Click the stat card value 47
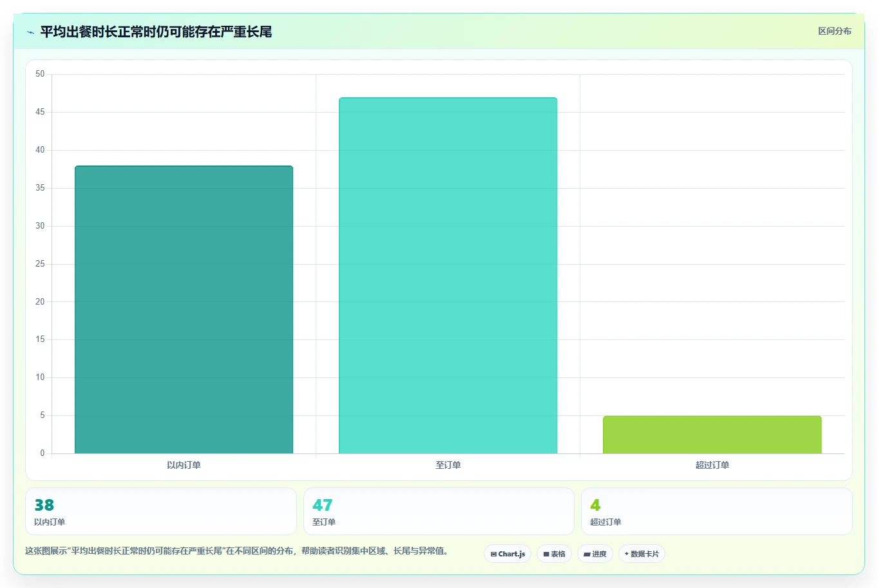Screen dimensions: 878x588 [322, 505]
